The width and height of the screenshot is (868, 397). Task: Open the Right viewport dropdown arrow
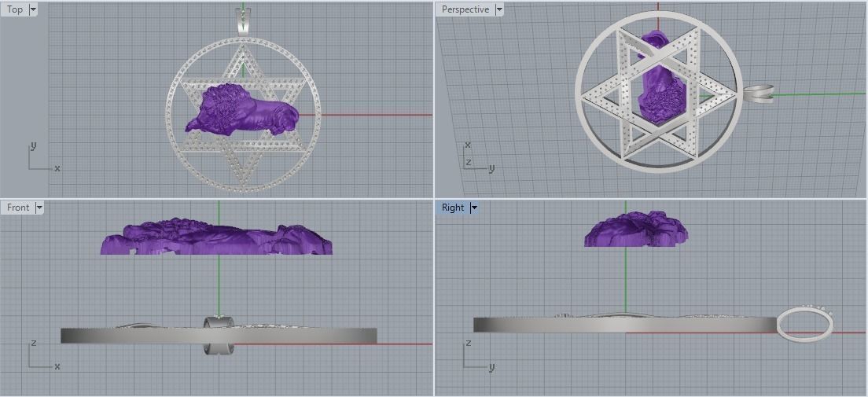(x=474, y=208)
